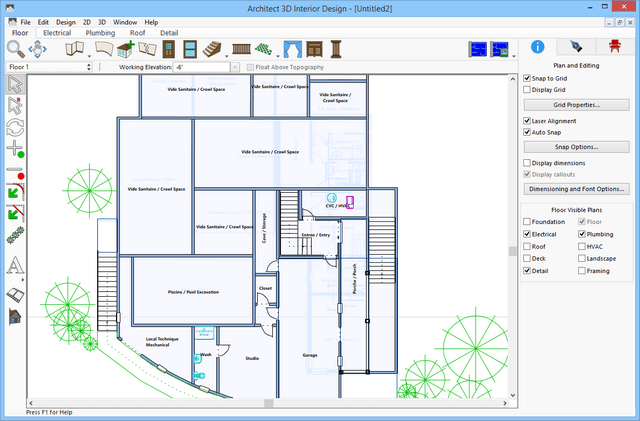Viewport: 640px width, 421px height.
Task: Switch to the Plumbing tab
Action: pyautogui.click(x=99, y=33)
